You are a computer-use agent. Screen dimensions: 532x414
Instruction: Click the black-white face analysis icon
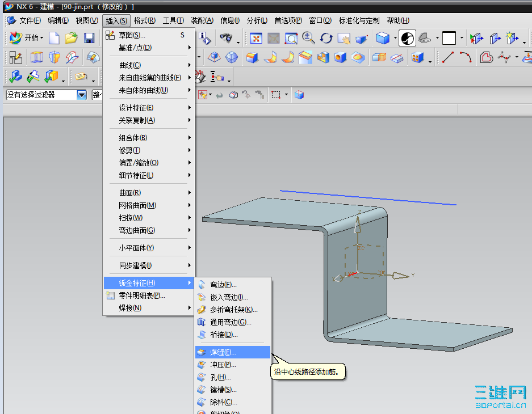tap(407, 38)
